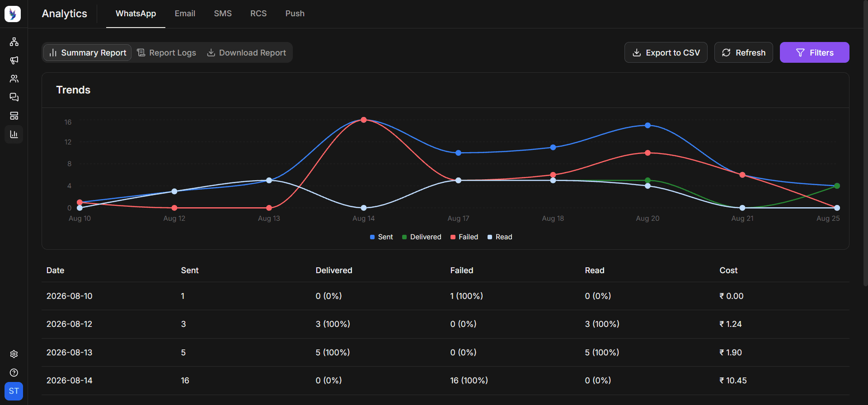Image resolution: width=868 pixels, height=405 pixels.
Task: Select the 2026-08-10 date cell
Action: coord(70,296)
